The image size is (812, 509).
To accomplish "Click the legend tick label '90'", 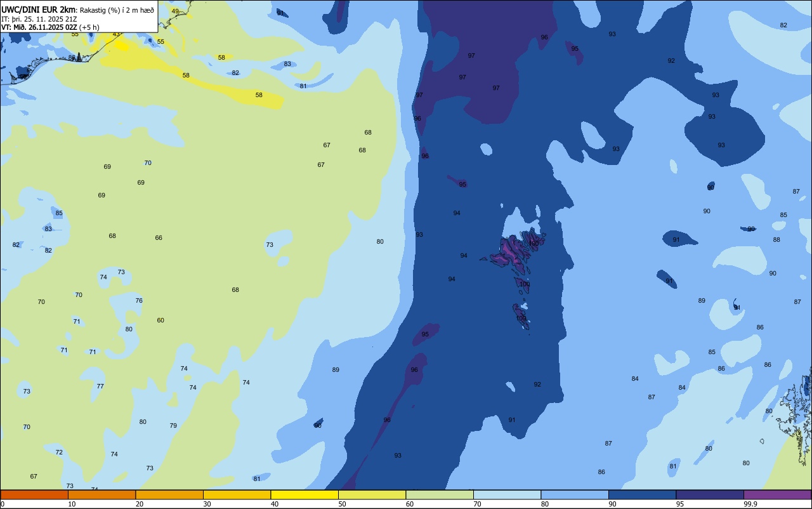I will [x=612, y=504].
